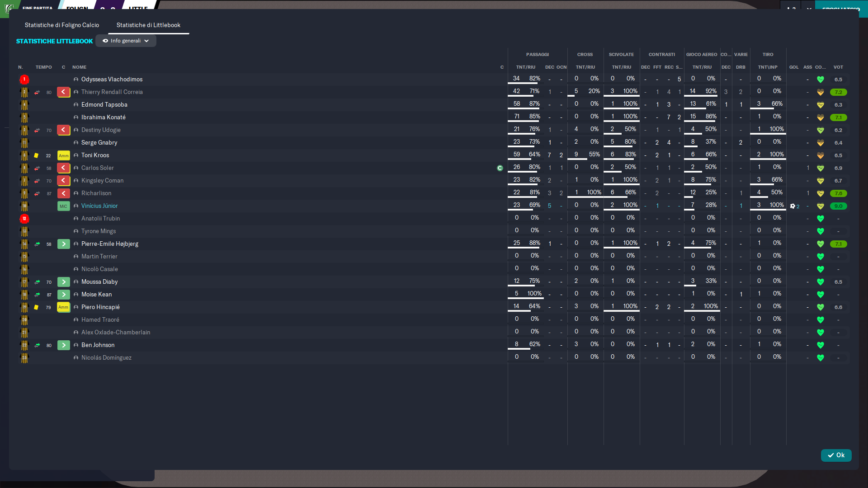Sort by ASS column header

pos(807,67)
